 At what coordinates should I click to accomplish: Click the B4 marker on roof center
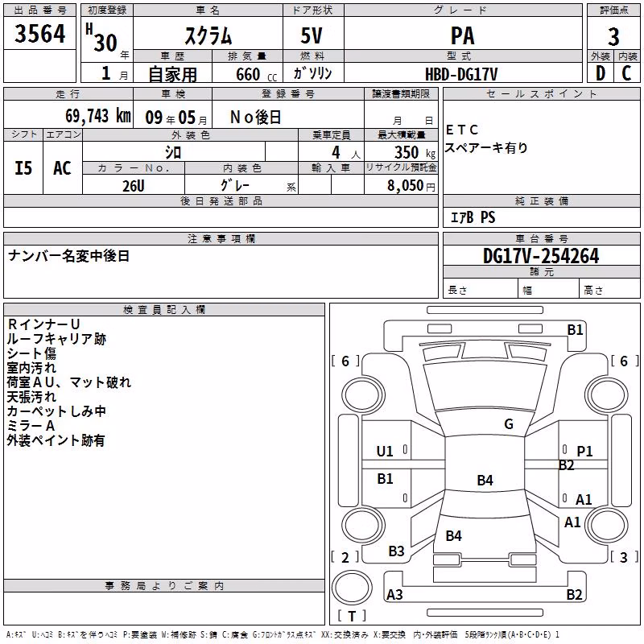coord(485,480)
